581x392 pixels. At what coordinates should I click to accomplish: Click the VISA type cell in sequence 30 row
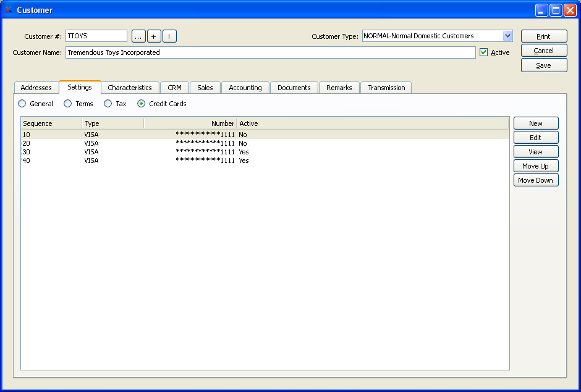pos(91,152)
